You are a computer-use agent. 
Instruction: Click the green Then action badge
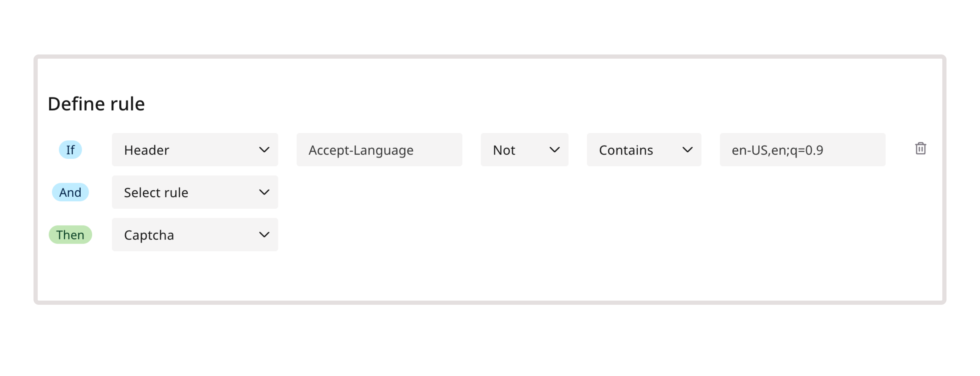click(70, 235)
